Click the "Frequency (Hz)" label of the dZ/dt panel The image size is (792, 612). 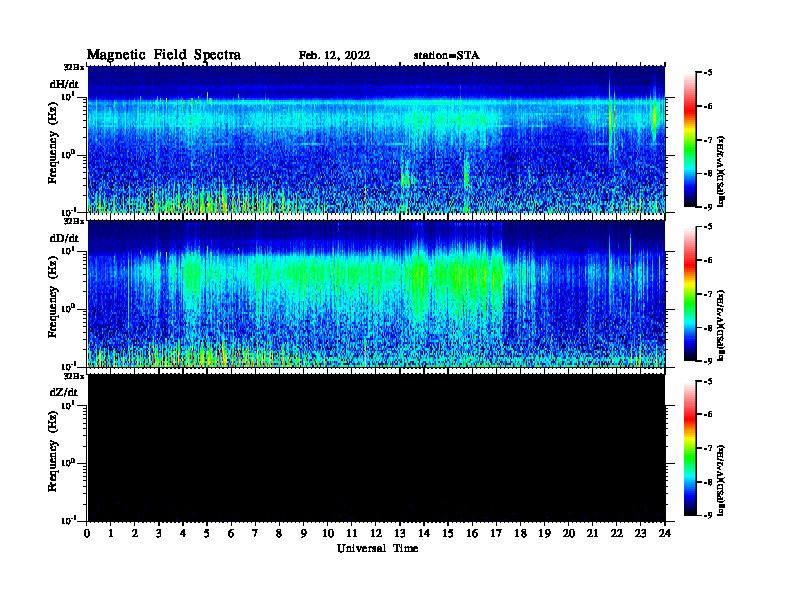(53, 452)
